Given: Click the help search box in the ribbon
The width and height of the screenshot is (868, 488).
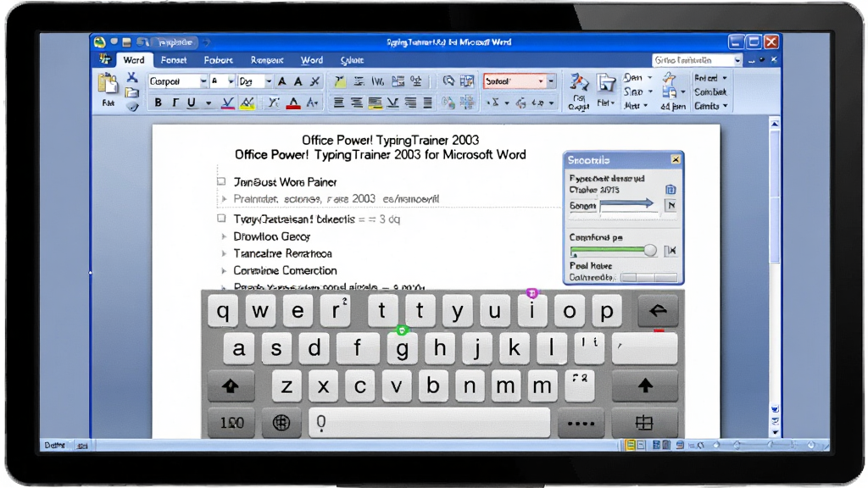Looking at the screenshot, I should coord(695,60).
